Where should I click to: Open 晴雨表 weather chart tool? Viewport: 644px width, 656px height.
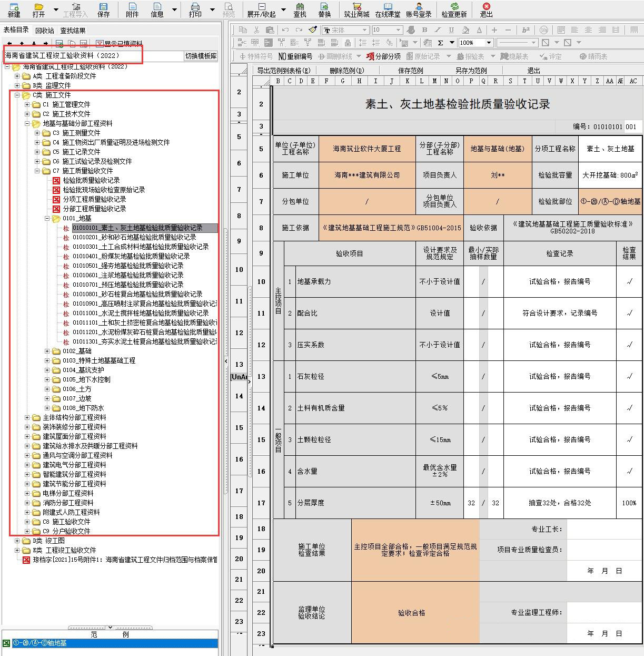point(593,56)
